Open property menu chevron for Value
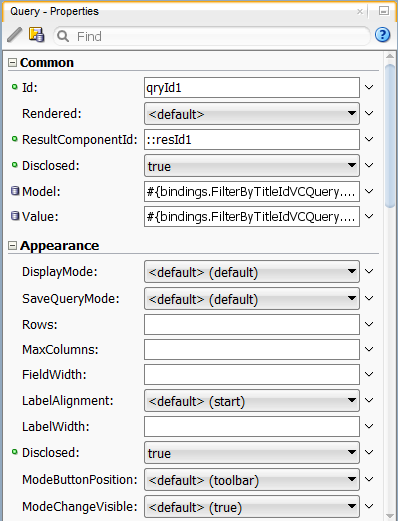 369,216
